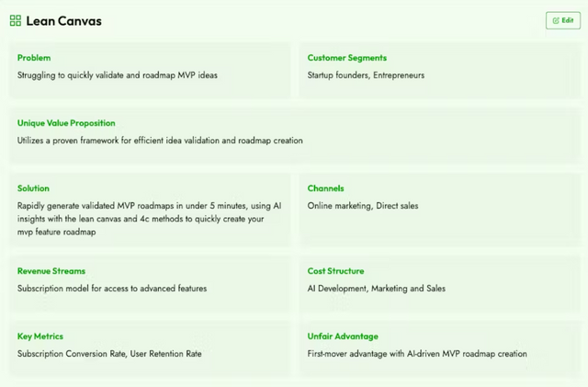Image resolution: width=588 pixels, height=387 pixels.
Task: Select the Lean Canvas title
Action: click(x=63, y=21)
